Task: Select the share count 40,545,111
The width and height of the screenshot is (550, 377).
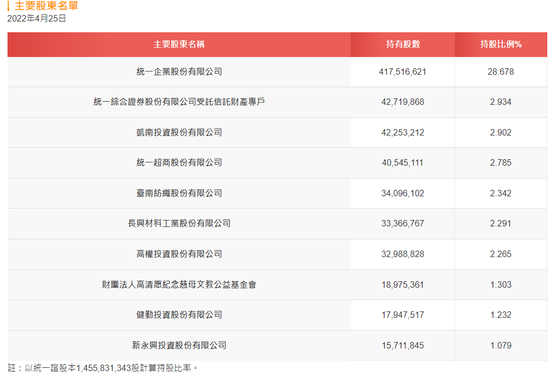Action: 403,163
